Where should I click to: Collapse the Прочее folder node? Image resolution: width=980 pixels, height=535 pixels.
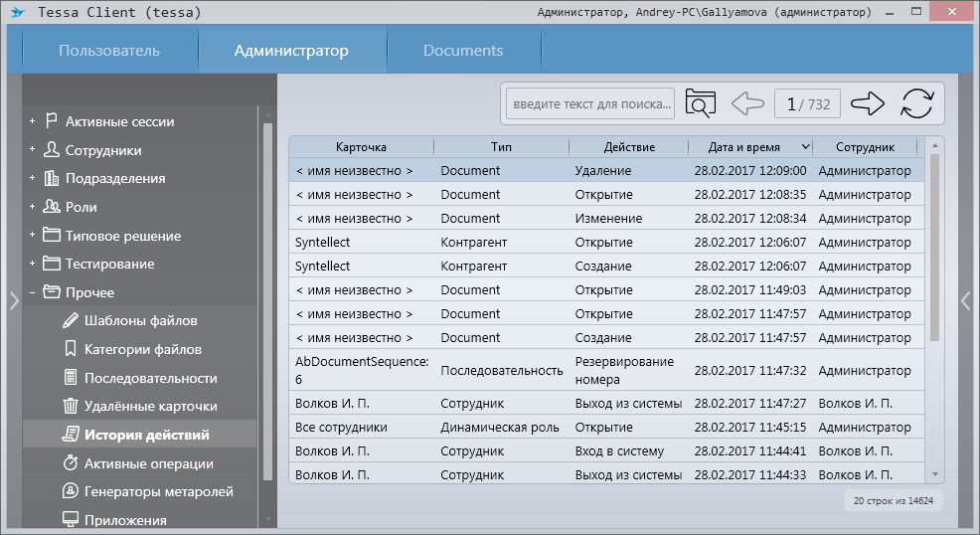point(32,292)
